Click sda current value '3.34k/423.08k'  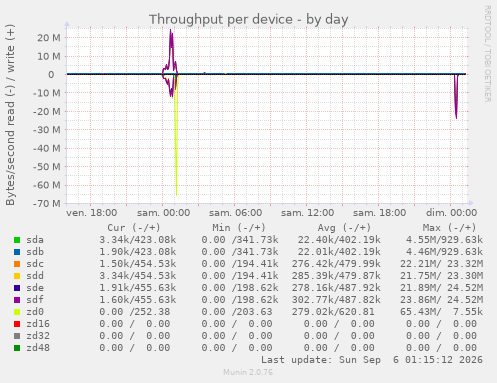click(138, 240)
